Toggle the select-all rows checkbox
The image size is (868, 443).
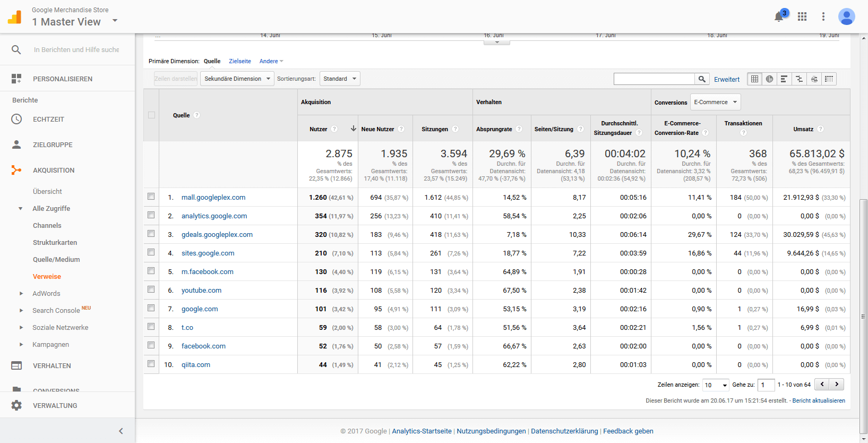click(x=151, y=115)
